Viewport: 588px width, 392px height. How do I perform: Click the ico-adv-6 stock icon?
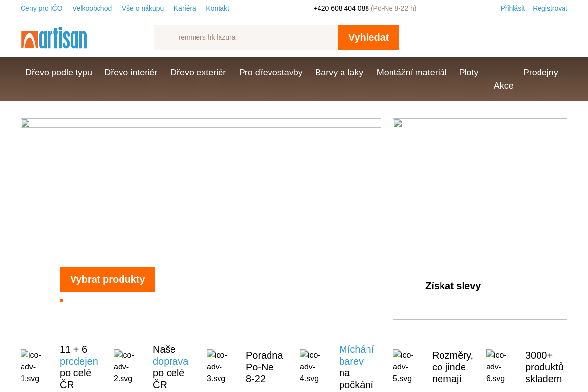(496, 367)
